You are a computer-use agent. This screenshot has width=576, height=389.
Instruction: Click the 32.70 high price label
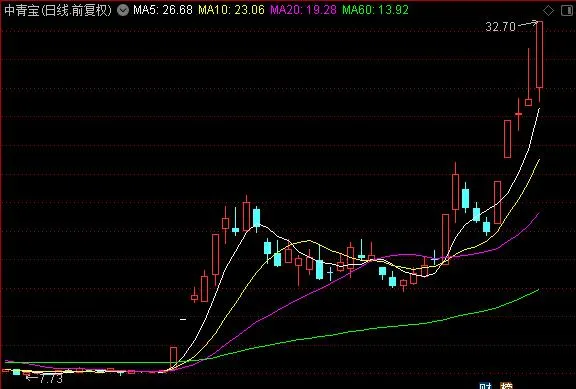click(x=500, y=26)
